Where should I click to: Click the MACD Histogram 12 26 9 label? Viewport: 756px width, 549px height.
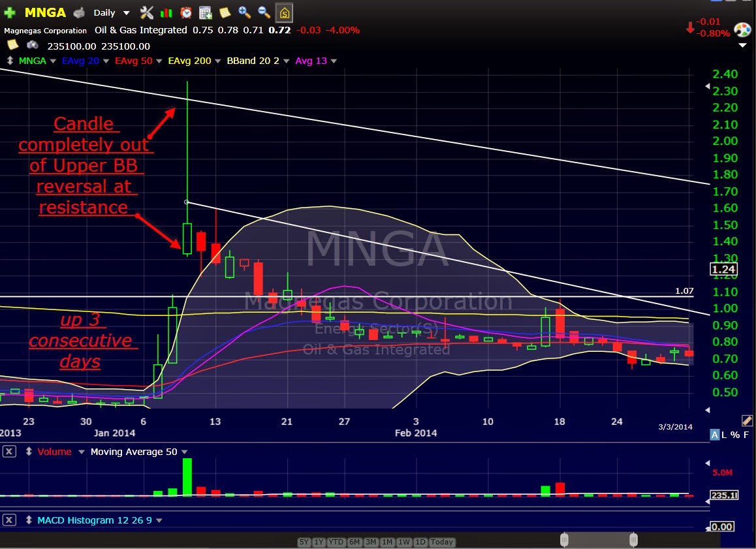click(x=95, y=520)
